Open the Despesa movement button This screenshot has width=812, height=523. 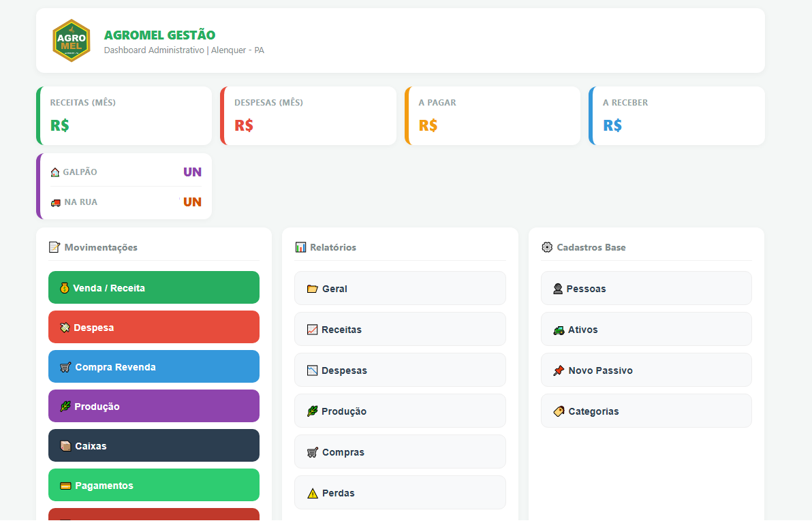tap(154, 327)
